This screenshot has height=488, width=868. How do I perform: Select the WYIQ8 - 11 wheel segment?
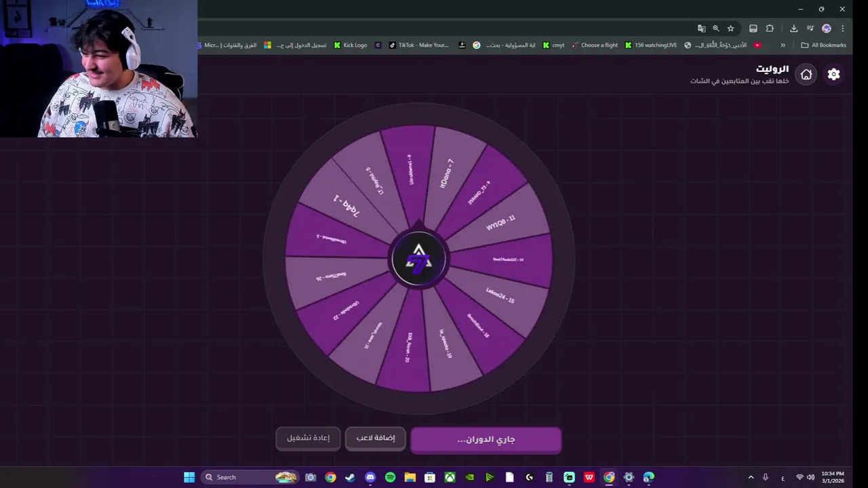point(502,222)
